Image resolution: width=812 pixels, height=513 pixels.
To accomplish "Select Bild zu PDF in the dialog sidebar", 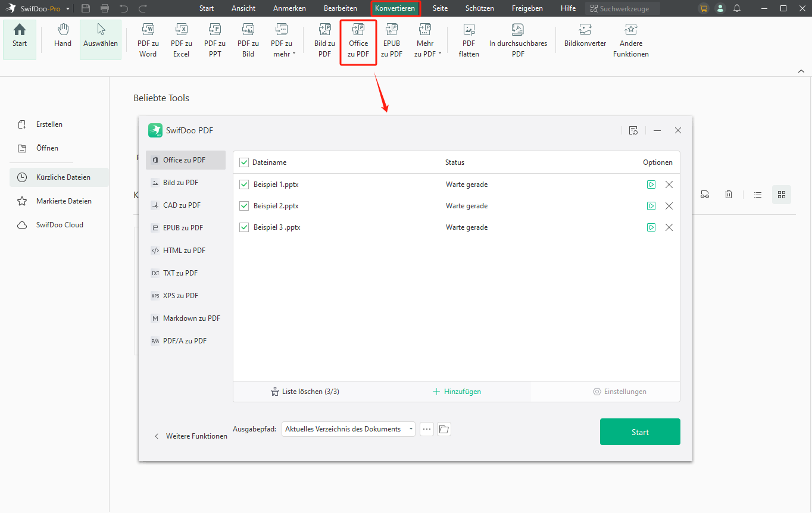I will tap(186, 183).
